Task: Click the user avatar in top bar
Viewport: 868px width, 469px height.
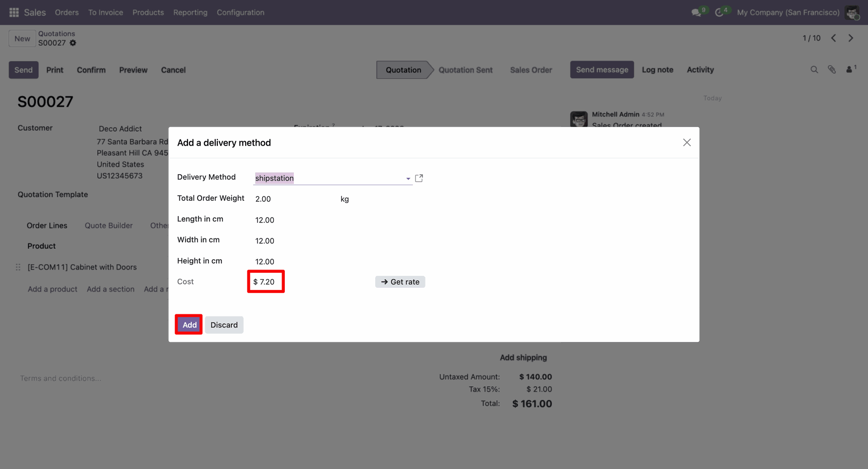Action: pos(852,12)
